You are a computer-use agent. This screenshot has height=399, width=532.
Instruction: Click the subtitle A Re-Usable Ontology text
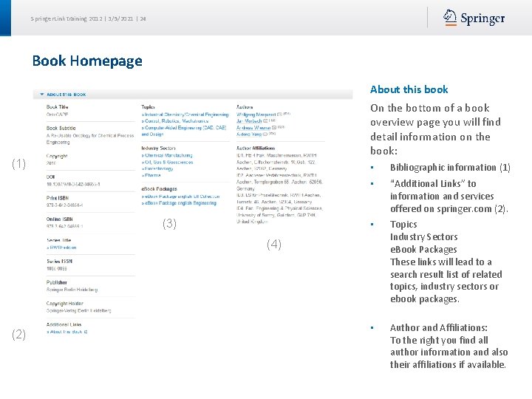coord(90,139)
